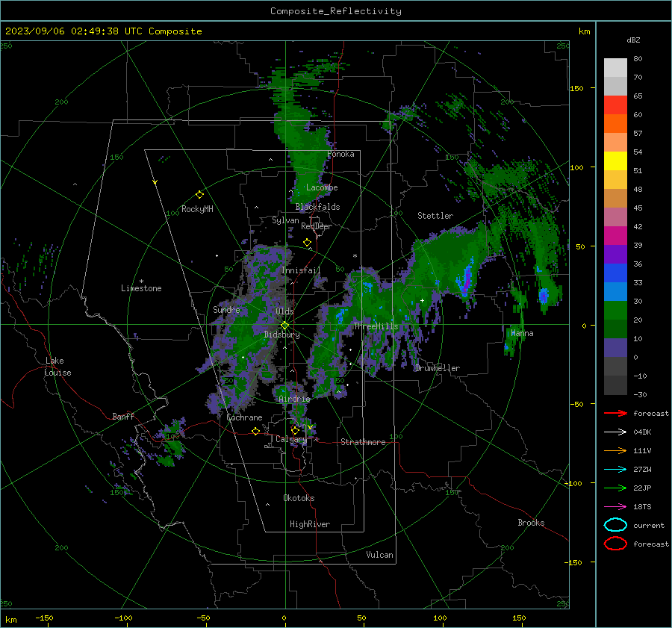
Task: Click the orange 111V arrow in legend
Action: point(615,450)
